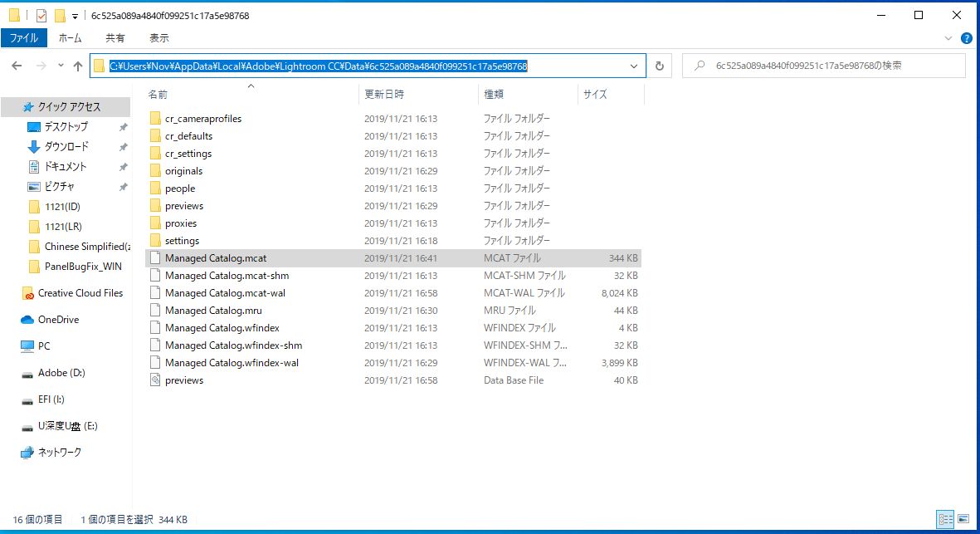
Task: Expand the ribbon using the chevron
Action: [948, 37]
